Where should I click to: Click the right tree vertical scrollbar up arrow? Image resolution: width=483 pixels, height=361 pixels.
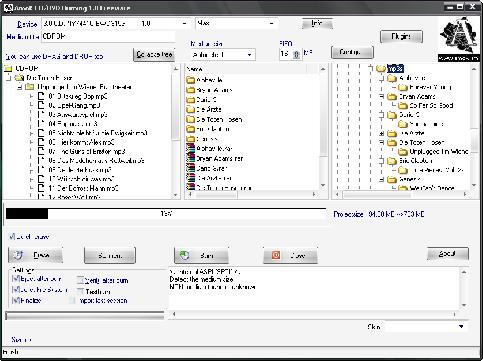click(x=474, y=69)
